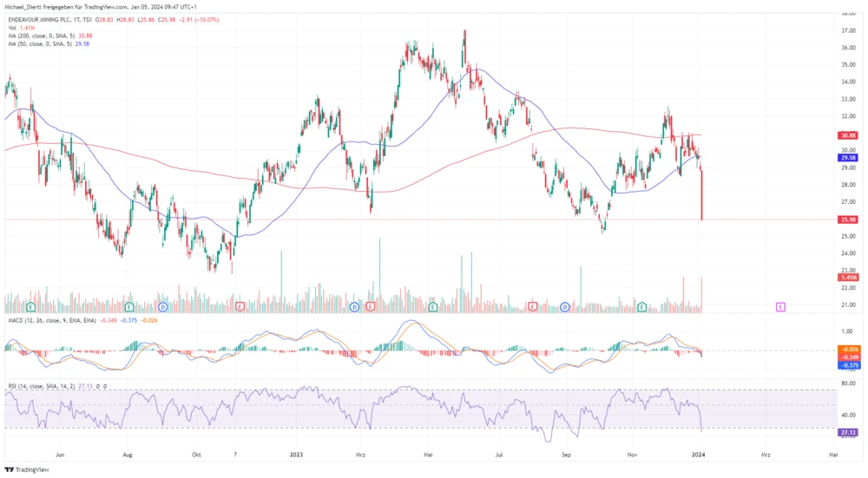
Task: Click the red 30.88 MA price label
Action: point(848,135)
